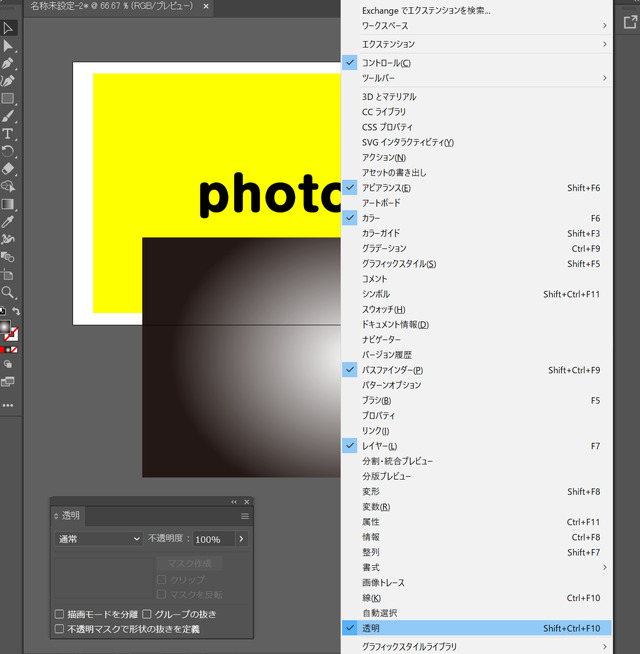The width and height of the screenshot is (640, 654).
Task: Click default fill and stroke icon
Action: pyautogui.click(x=3, y=311)
